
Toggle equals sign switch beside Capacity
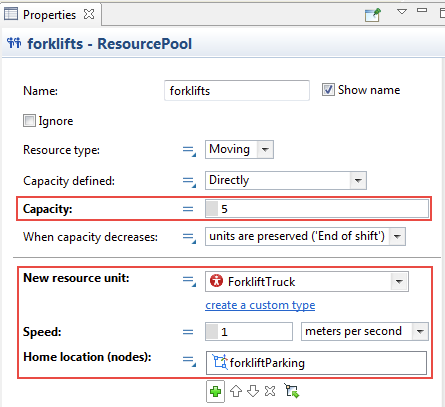click(188, 209)
